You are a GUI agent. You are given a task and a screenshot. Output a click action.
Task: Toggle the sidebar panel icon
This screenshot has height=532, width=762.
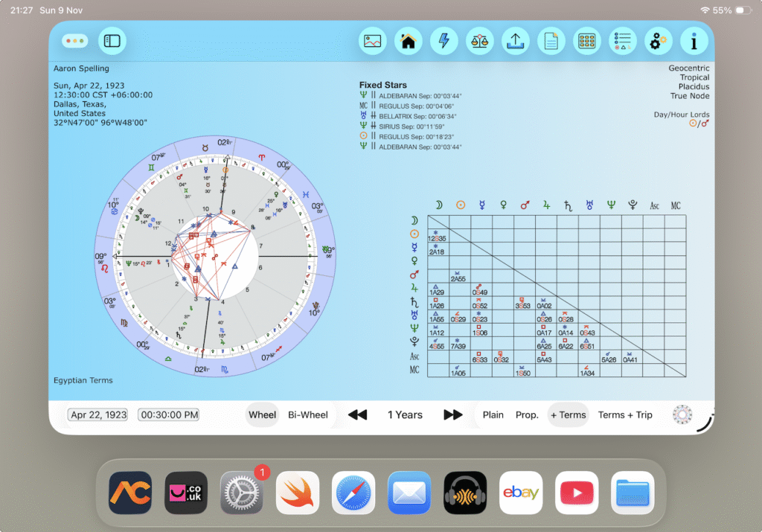tap(112, 41)
